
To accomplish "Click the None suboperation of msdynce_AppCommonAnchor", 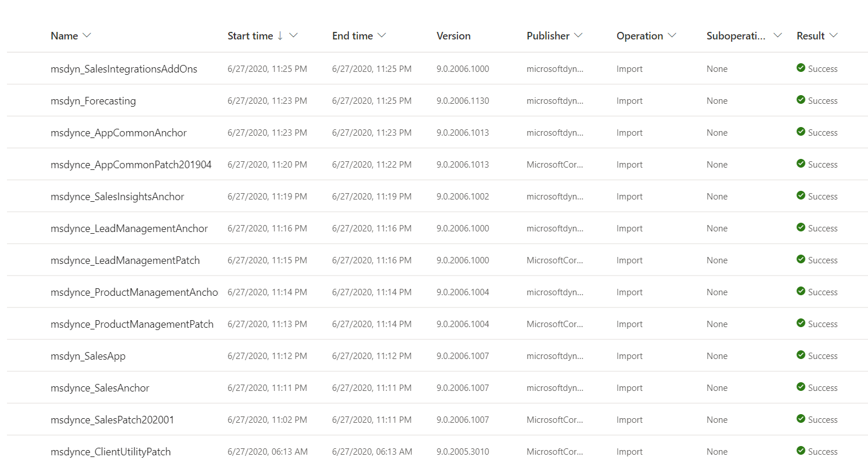I will click(717, 133).
